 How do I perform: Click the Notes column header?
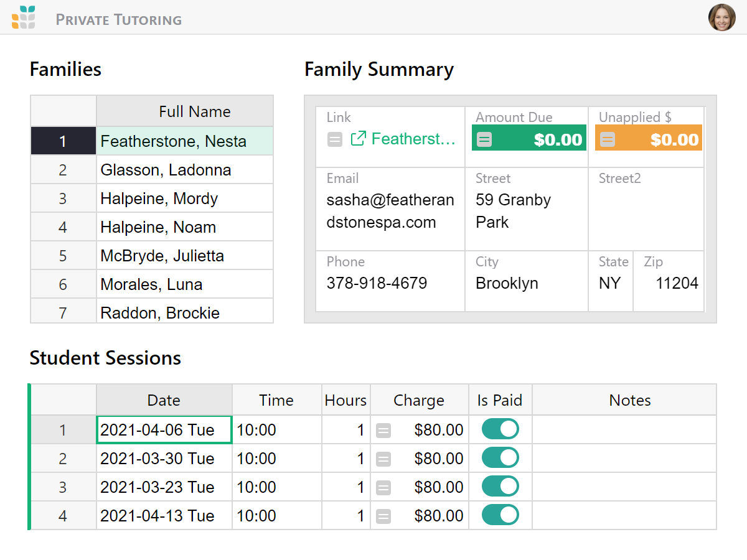coord(629,400)
